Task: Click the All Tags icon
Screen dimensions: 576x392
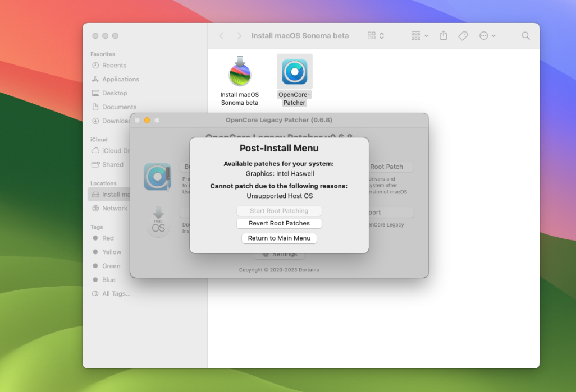Action: (95, 294)
